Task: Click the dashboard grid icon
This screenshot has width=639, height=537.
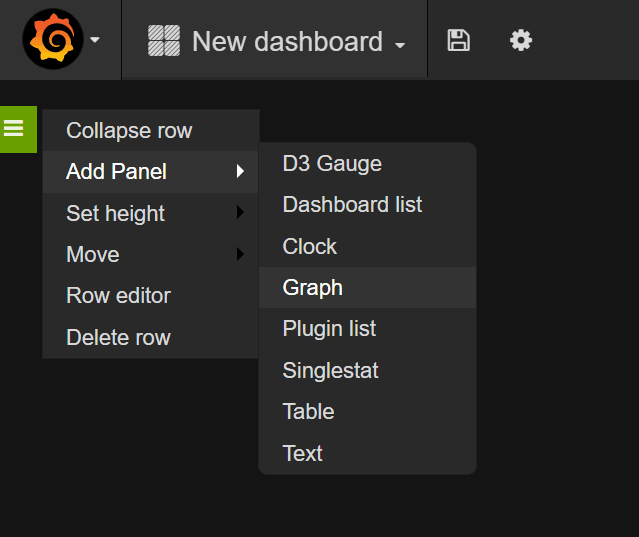Action: (x=164, y=40)
